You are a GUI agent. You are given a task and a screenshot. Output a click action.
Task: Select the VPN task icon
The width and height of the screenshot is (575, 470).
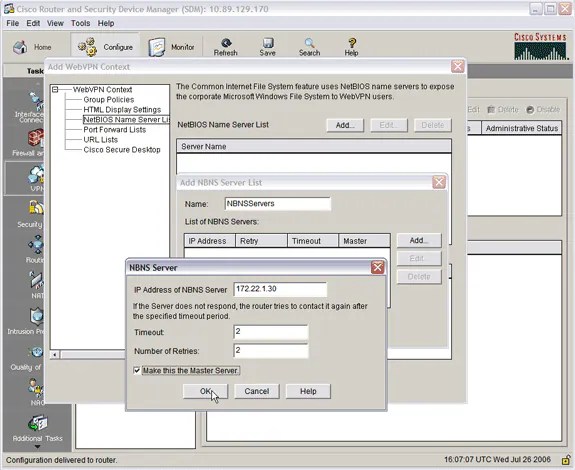(37, 175)
